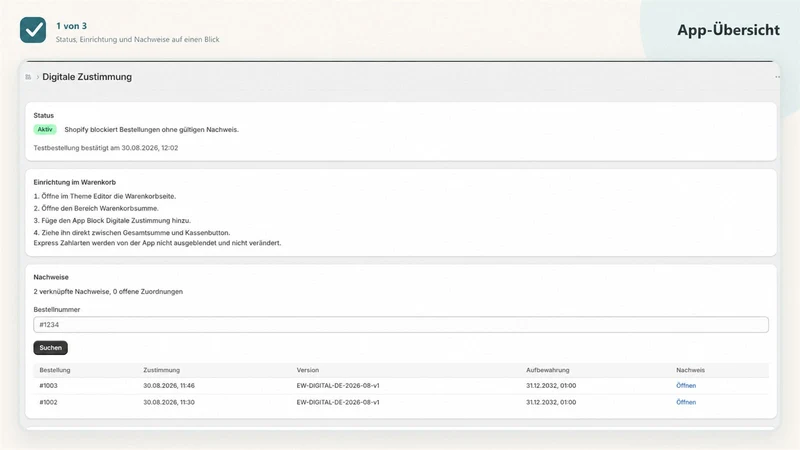Open the Nachweis link for order #1002
Viewport: 800px width, 450px height.
(x=686, y=402)
